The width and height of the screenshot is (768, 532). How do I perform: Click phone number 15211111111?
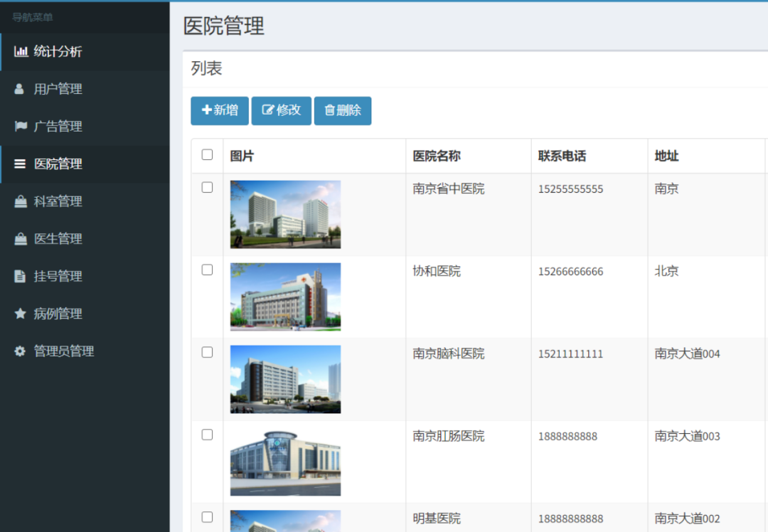pyautogui.click(x=570, y=353)
